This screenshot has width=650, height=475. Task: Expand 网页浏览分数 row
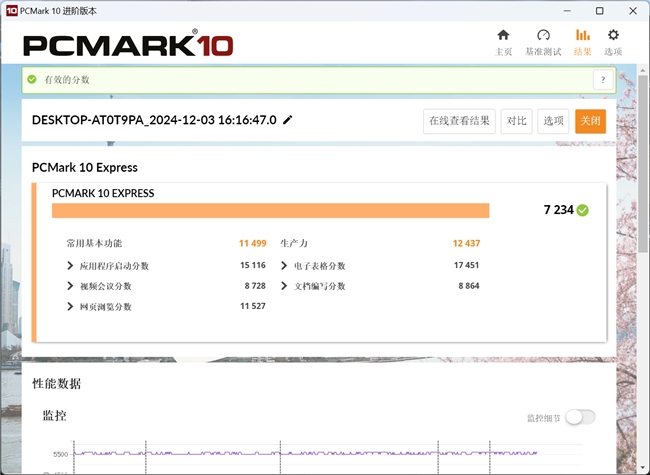[x=70, y=307]
